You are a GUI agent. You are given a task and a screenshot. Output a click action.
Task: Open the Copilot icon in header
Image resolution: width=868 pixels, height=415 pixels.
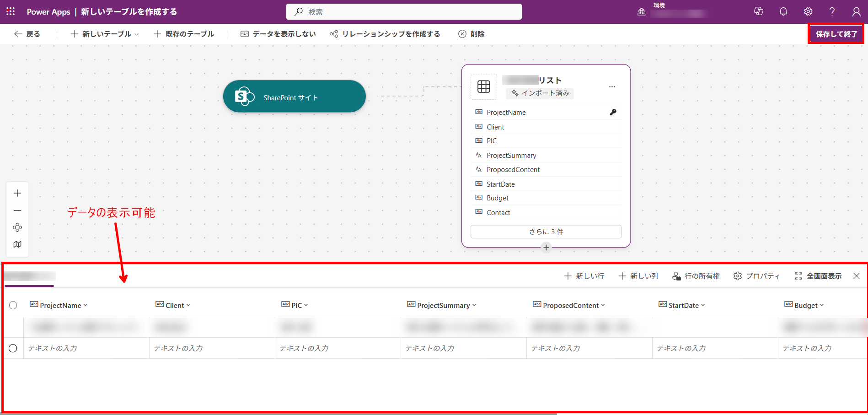coord(759,11)
